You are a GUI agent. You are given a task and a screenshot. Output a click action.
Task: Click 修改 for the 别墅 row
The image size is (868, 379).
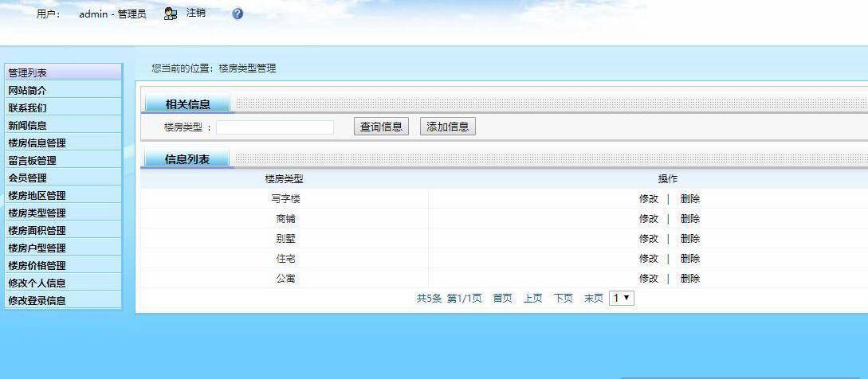click(x=649, y=239)
